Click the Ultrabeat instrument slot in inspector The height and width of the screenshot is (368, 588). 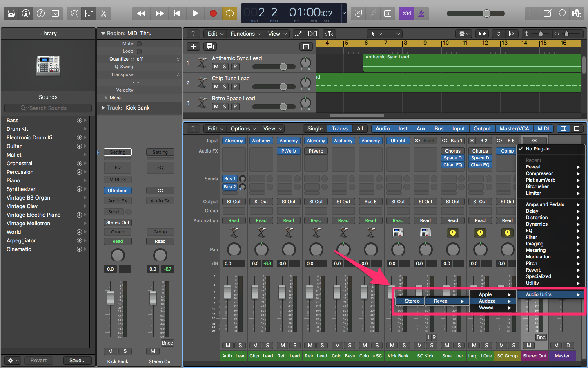click(118, 191)
